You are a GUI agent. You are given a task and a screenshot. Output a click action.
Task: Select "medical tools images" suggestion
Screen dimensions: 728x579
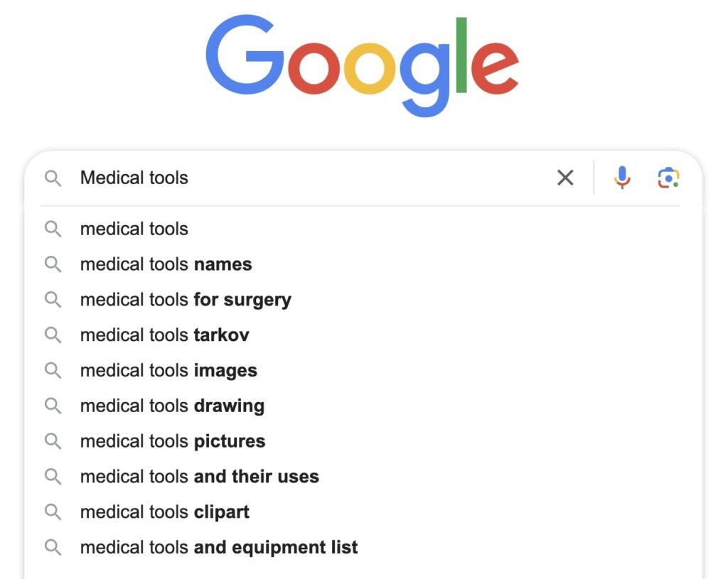pos(168,370)
